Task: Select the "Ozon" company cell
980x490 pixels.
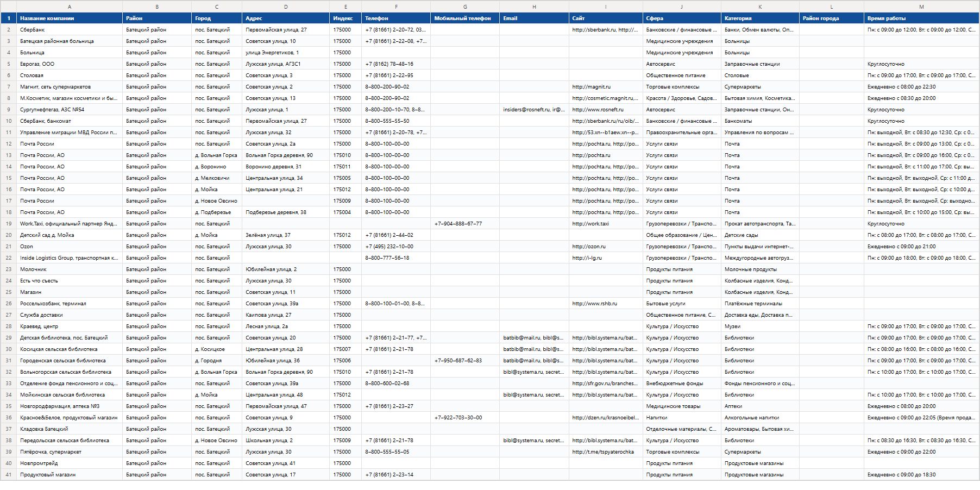Action: 70,247
